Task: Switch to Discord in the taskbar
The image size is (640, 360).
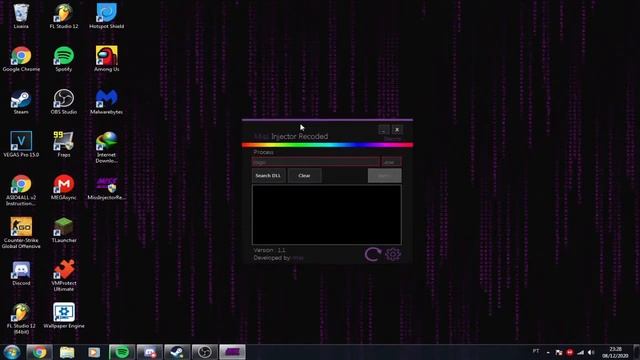Action: [x=149, y=352]
